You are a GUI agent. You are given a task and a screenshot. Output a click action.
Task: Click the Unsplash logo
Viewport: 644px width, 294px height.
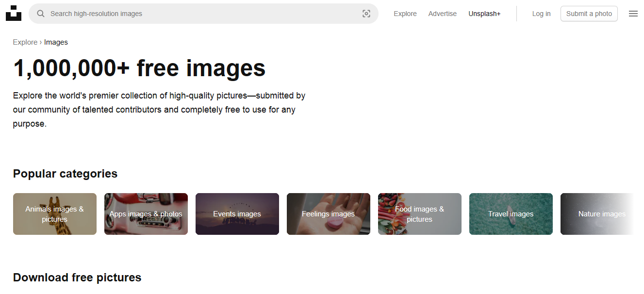coord(13,13)
